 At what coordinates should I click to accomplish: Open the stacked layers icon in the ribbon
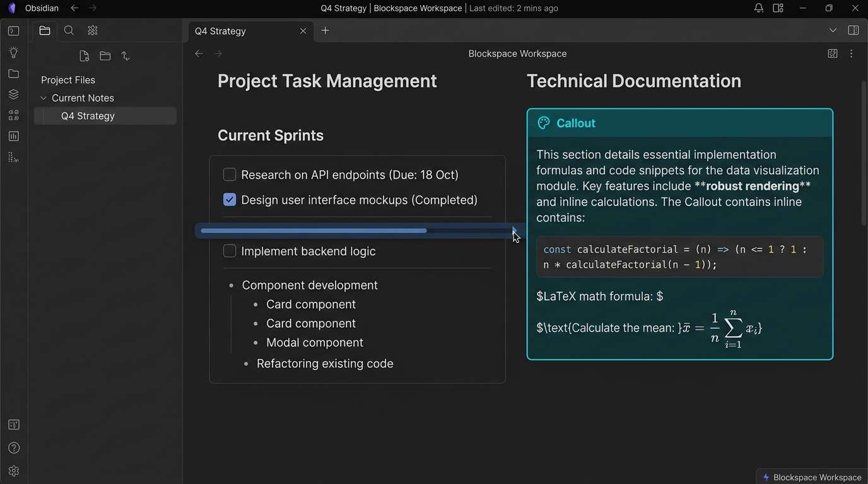(x=13, y=95)
